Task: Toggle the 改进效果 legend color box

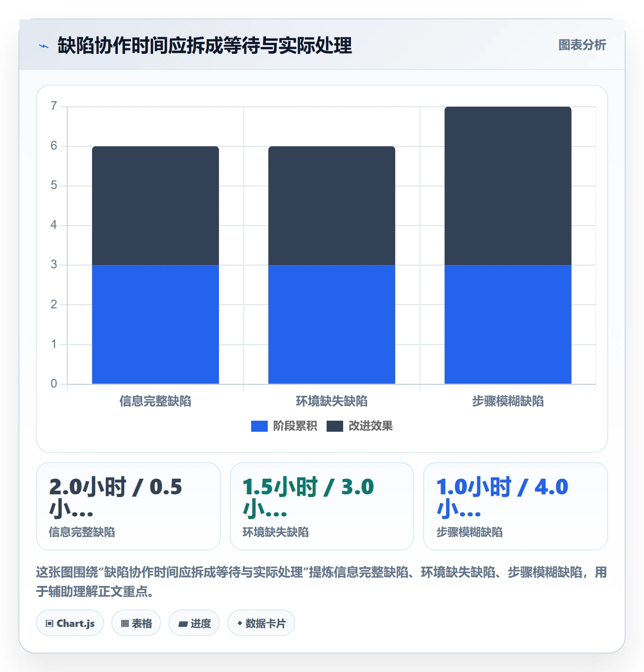Action: coord(334,426)
